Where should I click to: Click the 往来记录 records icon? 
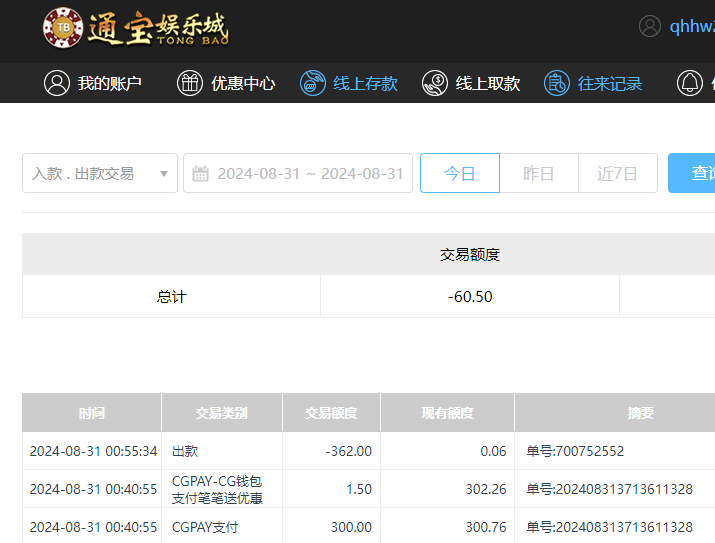click(x=557, y=83)
